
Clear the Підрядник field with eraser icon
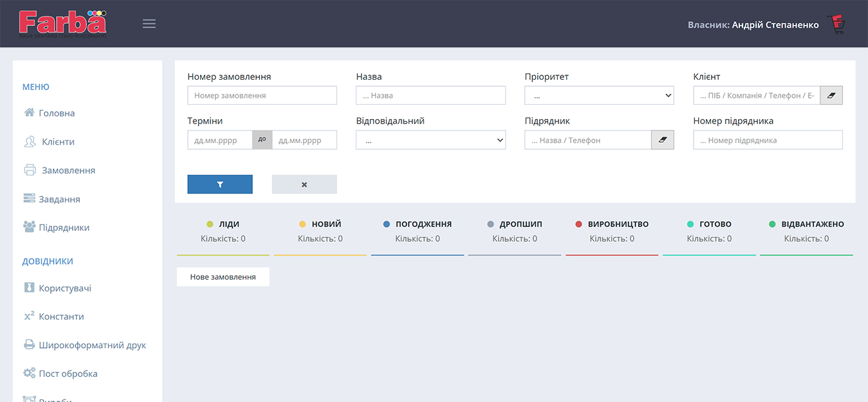[663, 140]
